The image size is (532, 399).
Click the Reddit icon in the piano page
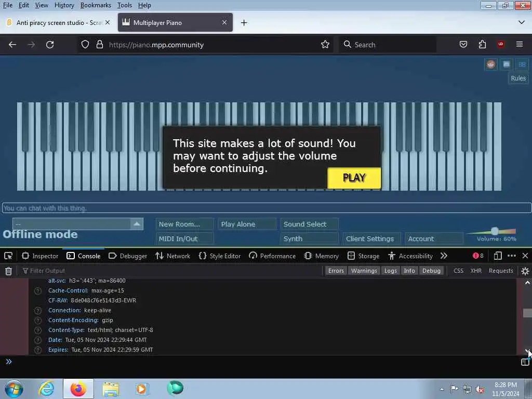(490, 64)
